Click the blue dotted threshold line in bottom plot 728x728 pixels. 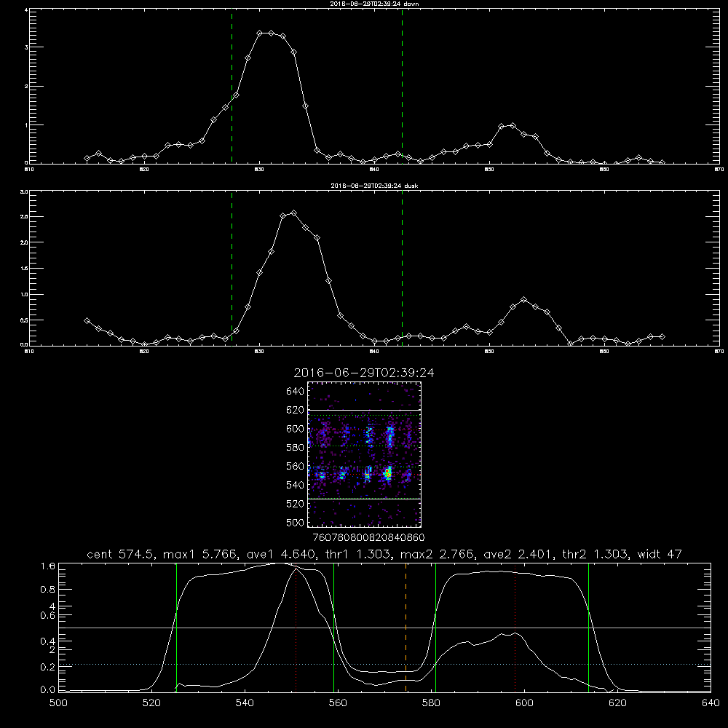coord(384,665)
